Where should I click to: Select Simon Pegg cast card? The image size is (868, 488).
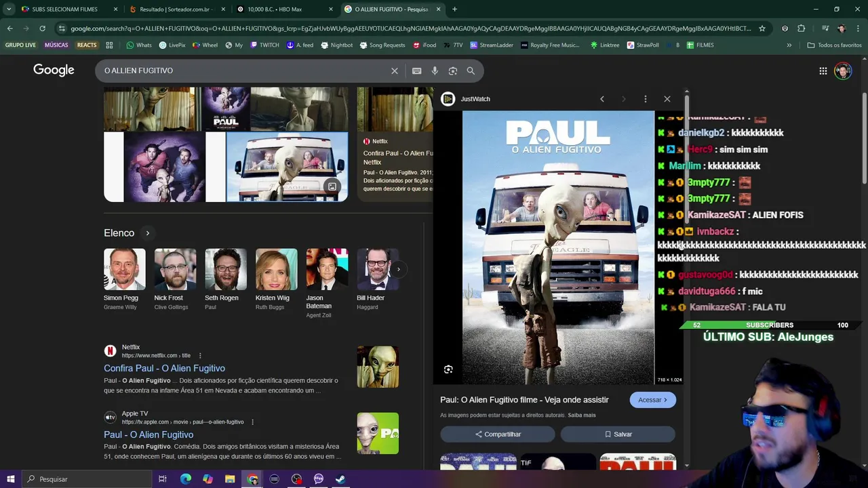click(x=124, y=279)
